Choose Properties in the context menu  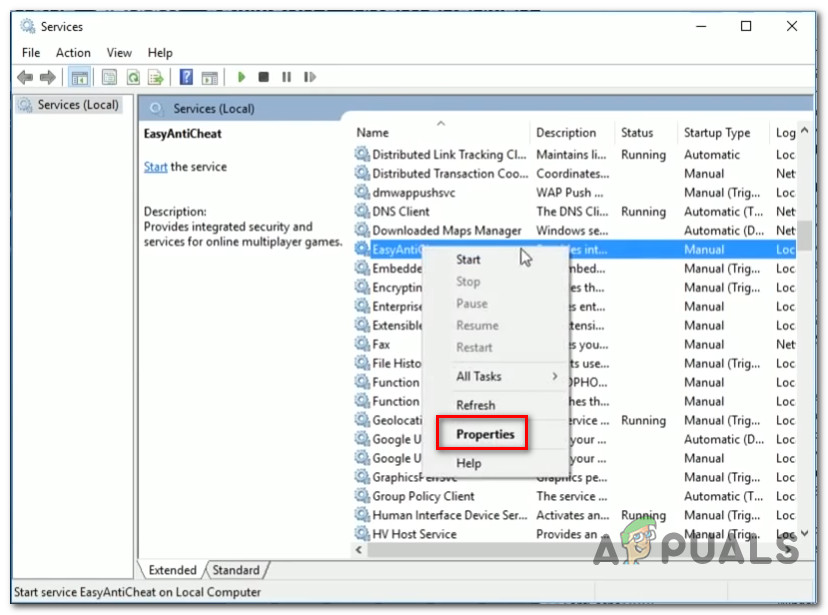tap(485, 434)
